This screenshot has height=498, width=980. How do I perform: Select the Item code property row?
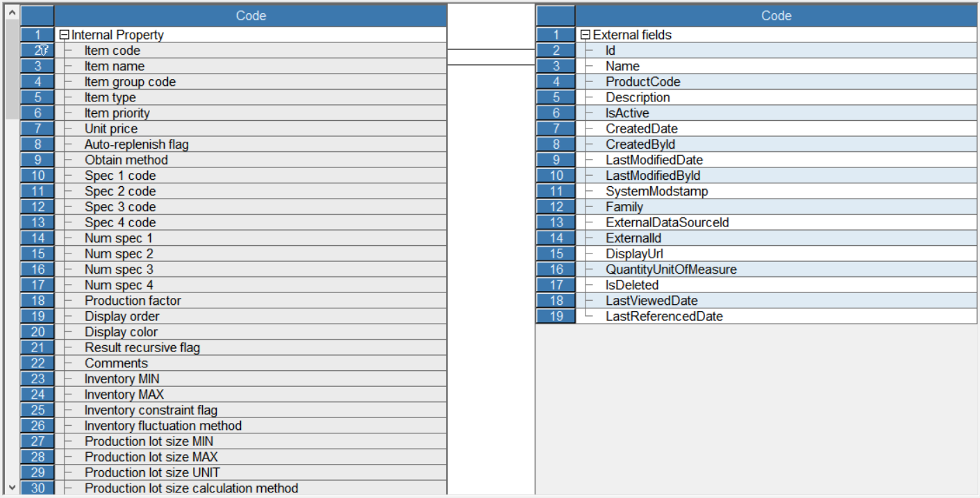click(113, 51)
